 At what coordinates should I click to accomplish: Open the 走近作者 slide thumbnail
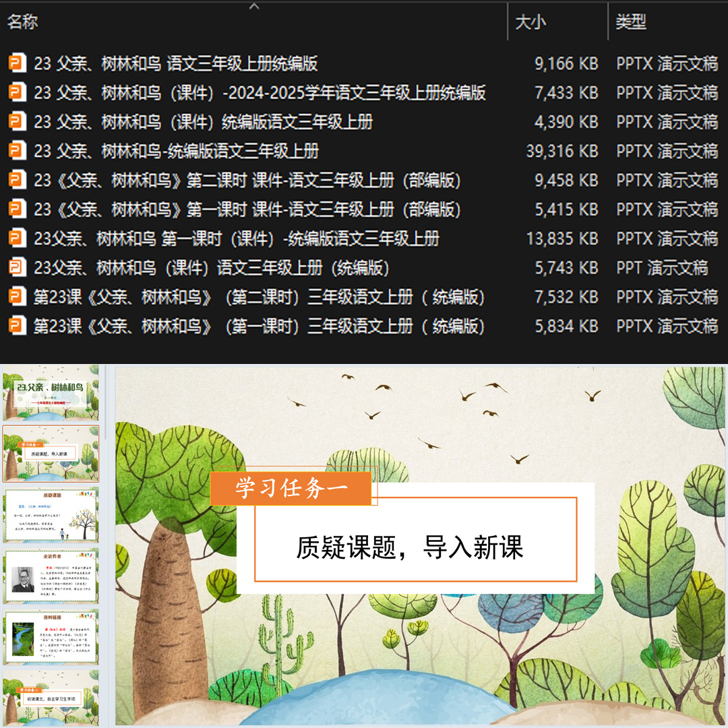point(51,576)
